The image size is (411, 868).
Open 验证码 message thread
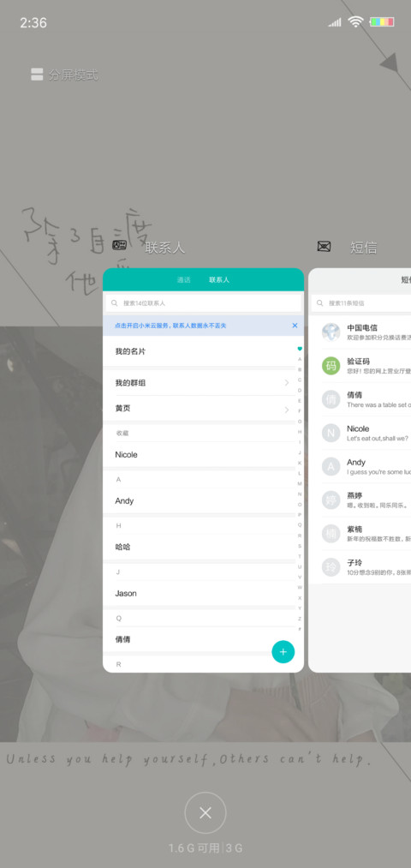(361, 366)
